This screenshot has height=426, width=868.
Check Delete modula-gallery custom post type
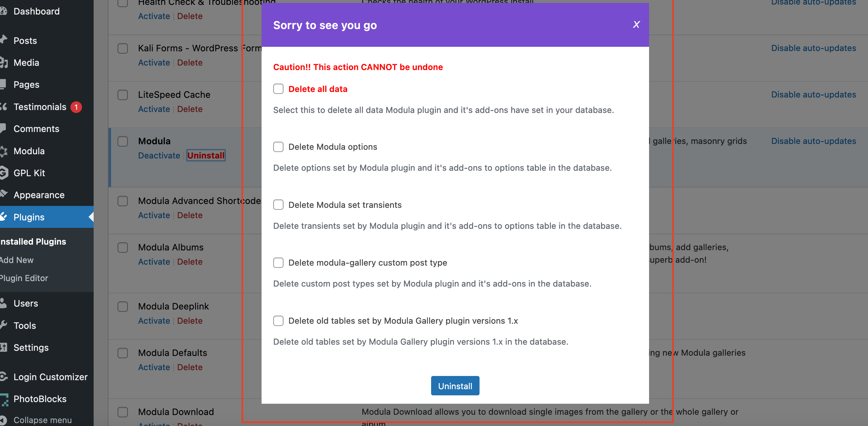(278, 263)
